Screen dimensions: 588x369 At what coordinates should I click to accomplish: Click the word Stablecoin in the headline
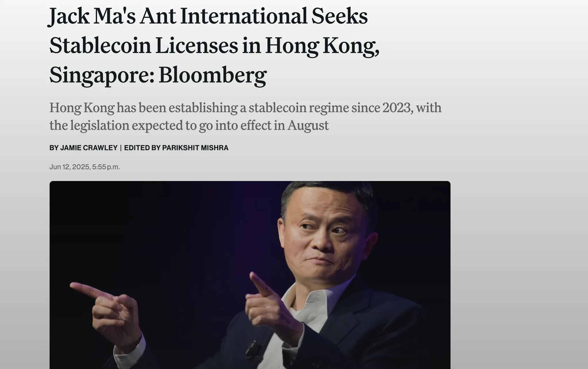100,45
